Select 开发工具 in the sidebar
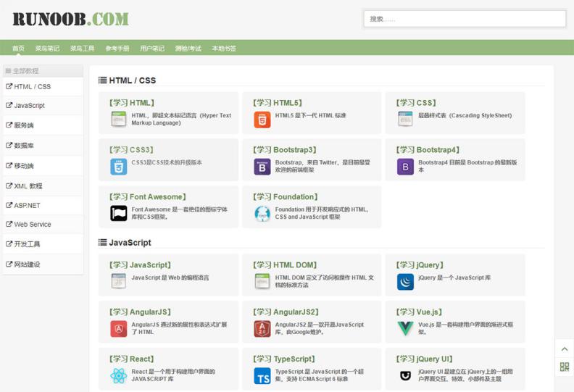The width and height of the screenshot is (574, 392). coord(43,244)
